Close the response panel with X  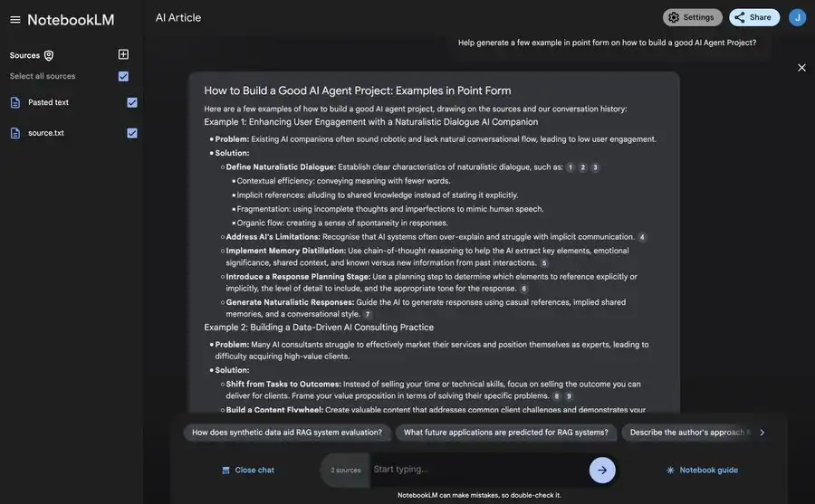(801, 68)
